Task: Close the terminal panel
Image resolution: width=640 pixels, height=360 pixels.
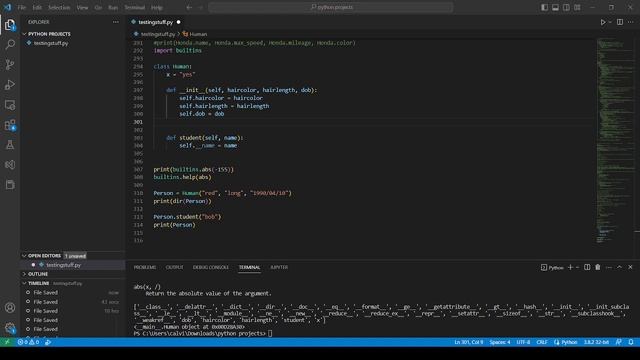Action: point(630,267)
